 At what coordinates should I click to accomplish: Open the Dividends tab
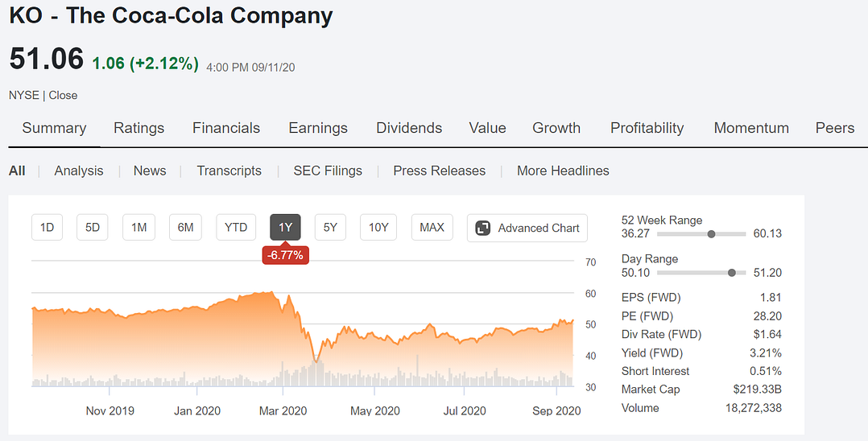409,129
